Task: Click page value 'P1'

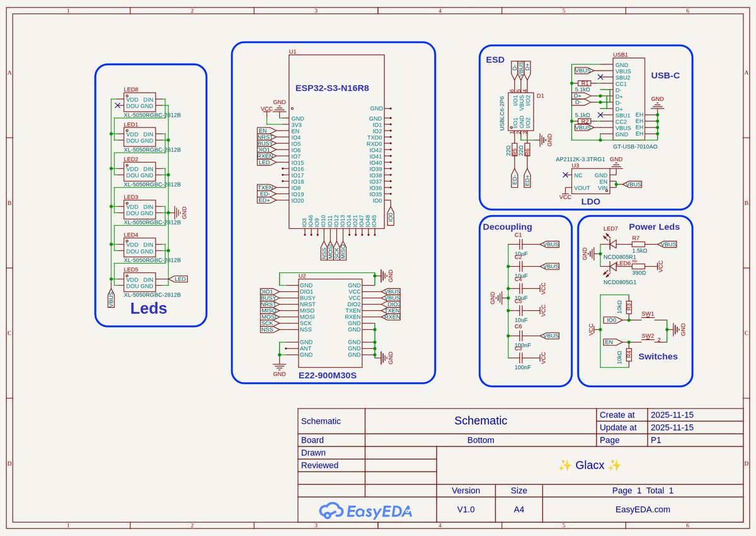Action: click(x=655, y=440)
